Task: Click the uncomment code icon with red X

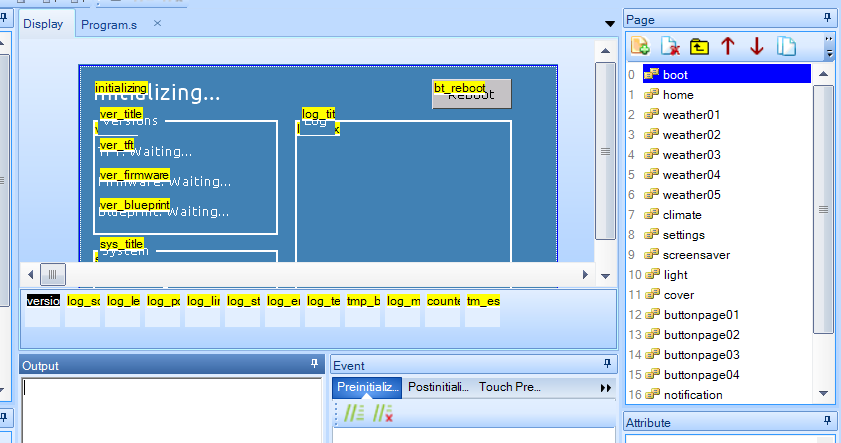Action: [382, 412]
